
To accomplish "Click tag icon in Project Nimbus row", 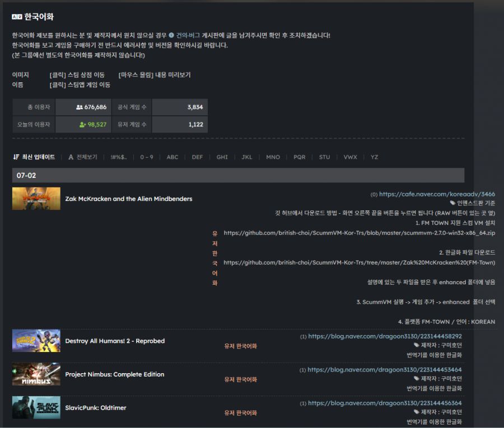I will click(x=417, y=379).
